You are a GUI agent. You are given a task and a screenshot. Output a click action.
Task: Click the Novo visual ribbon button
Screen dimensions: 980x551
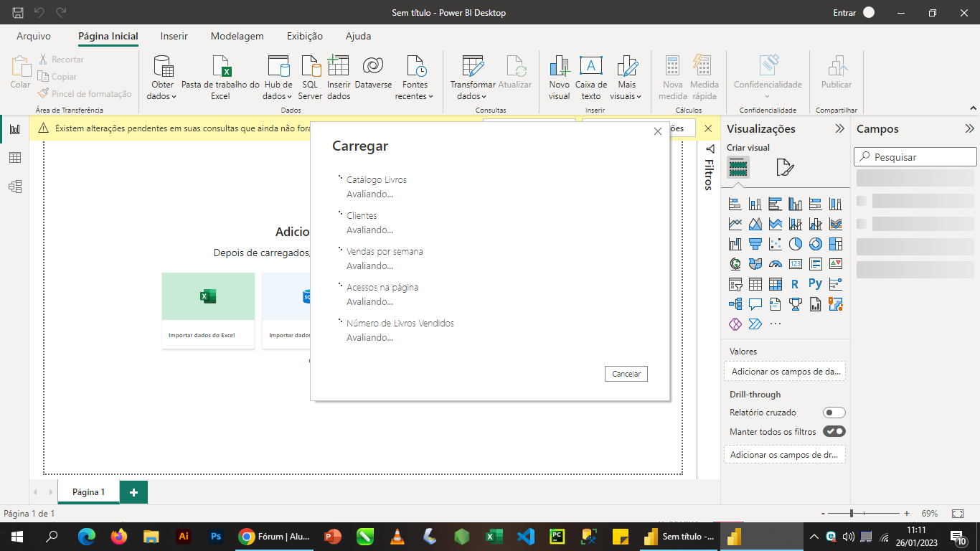(559, 77)
